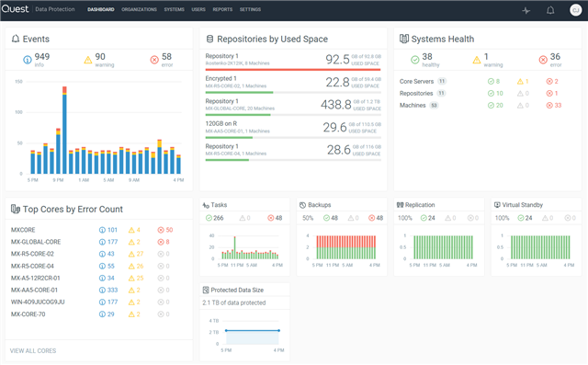588x365 pixels.
Task: Click the tallest bar in Events chart
Action: point(64,130)
